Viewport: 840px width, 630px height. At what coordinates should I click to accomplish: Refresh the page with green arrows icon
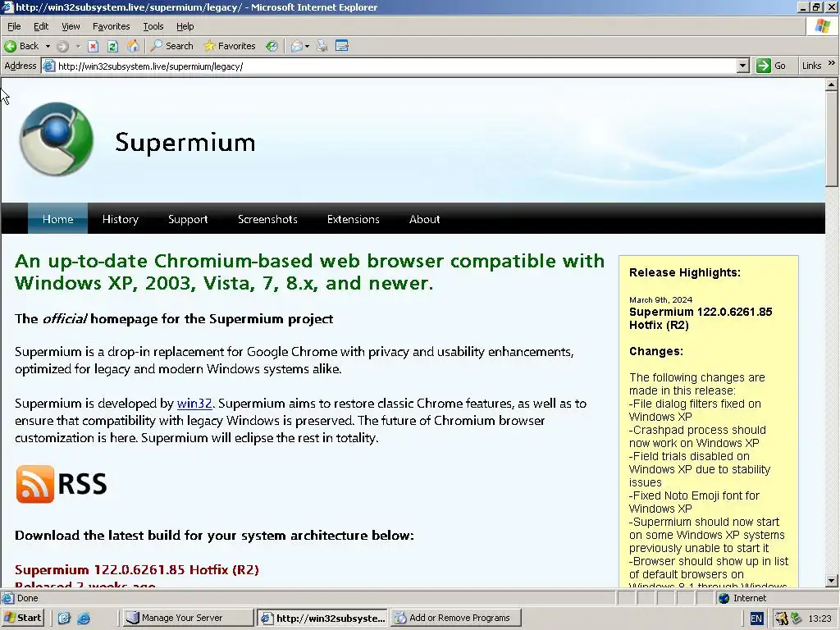pos(112,46)
